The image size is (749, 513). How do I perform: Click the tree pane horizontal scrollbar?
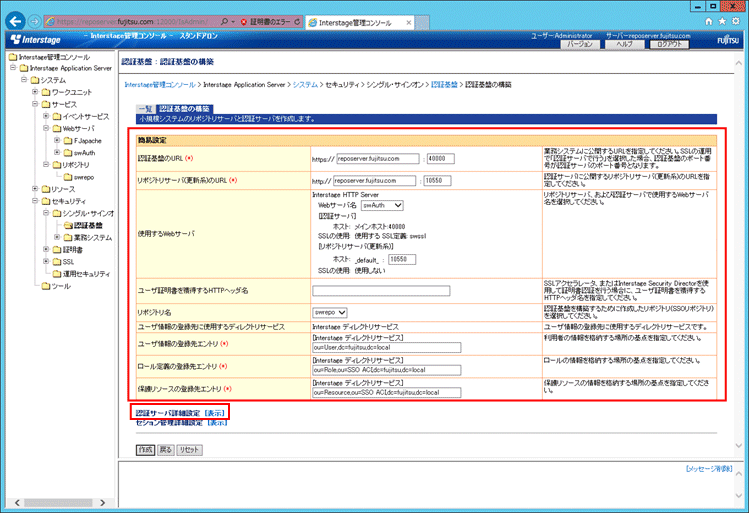pyautogui.click(x=59, y=502)
